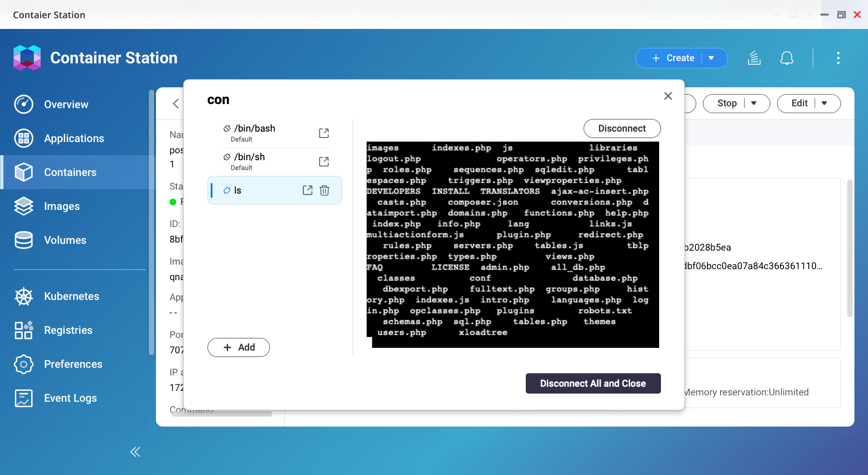
Task: Expand the Create button dropdown arrow
Action: (x=712, y=58)
